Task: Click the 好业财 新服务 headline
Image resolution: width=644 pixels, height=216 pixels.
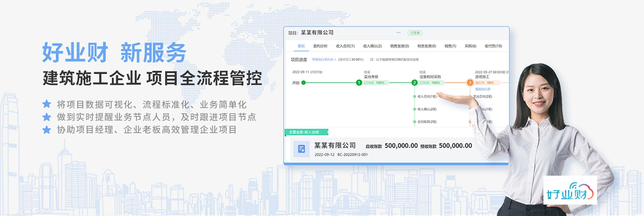Action: point(114,52)
